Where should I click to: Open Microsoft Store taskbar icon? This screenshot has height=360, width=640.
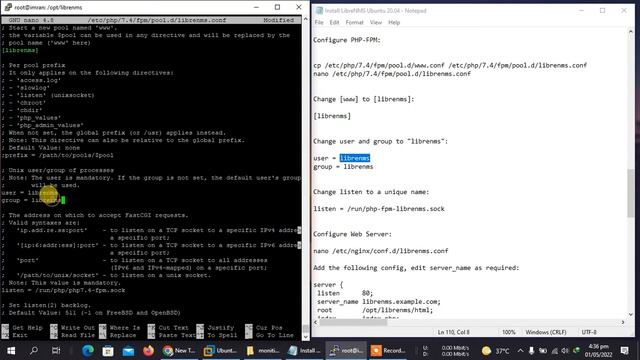pos(108,351)
